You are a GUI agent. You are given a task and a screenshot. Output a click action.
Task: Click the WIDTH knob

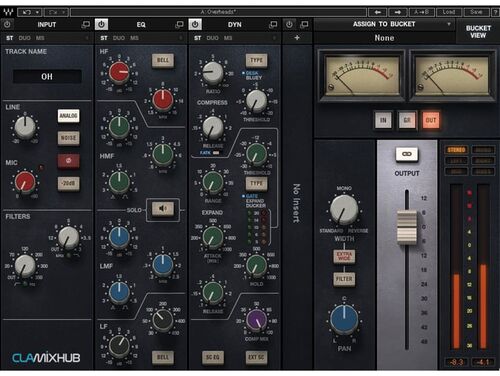(344, 210)
